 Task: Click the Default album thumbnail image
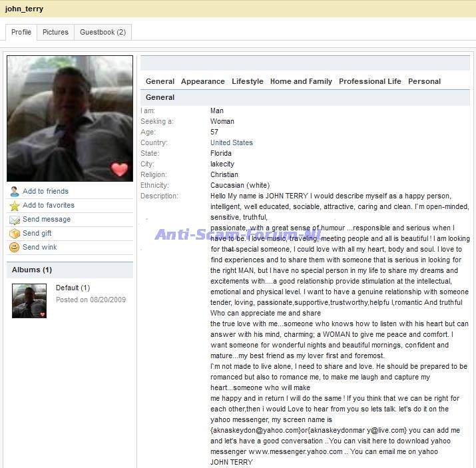pyautogui.click(x=29, y=301)
